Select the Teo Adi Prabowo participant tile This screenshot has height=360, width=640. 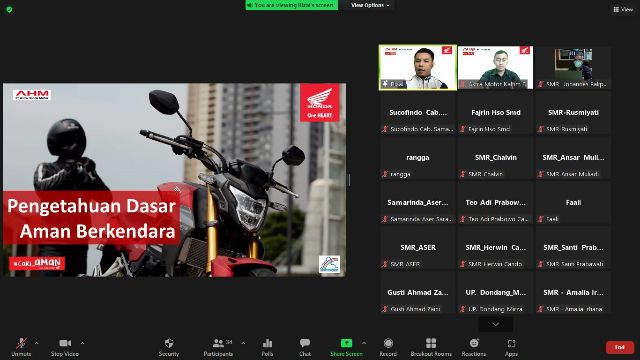(x=496, y=203)
